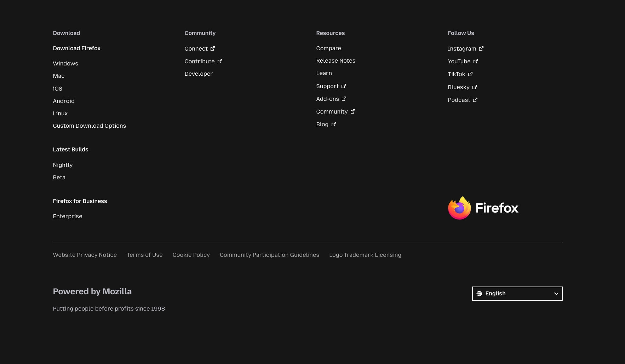Click the external-link icon beside Add-ons

[344, 99]
